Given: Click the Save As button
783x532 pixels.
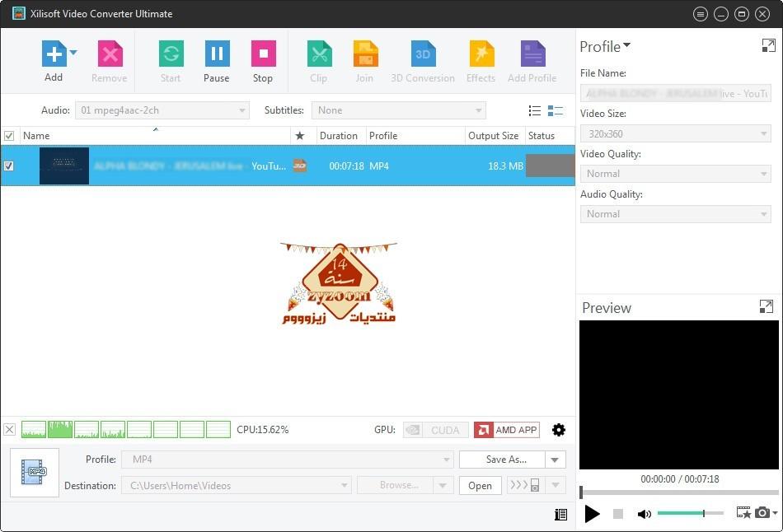Looking at the screenshot, I should coord(503,460).
